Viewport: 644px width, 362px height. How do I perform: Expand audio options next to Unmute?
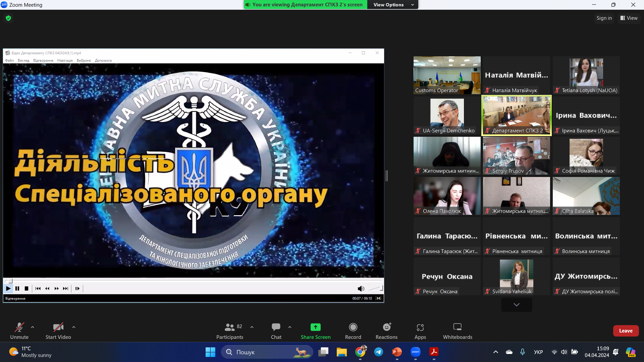click(32, 327)
